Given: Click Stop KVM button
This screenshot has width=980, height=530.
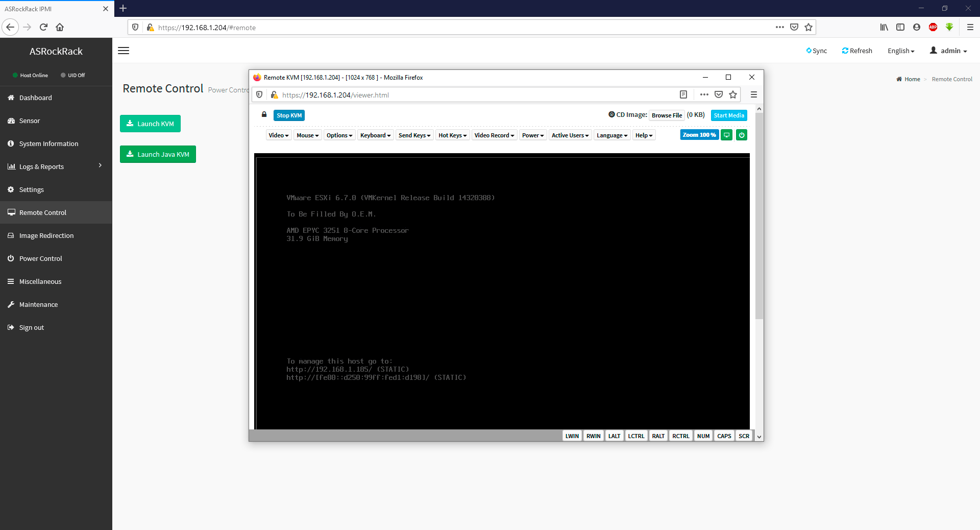Looking at the screenshot, I should click(x=289, y=115).
